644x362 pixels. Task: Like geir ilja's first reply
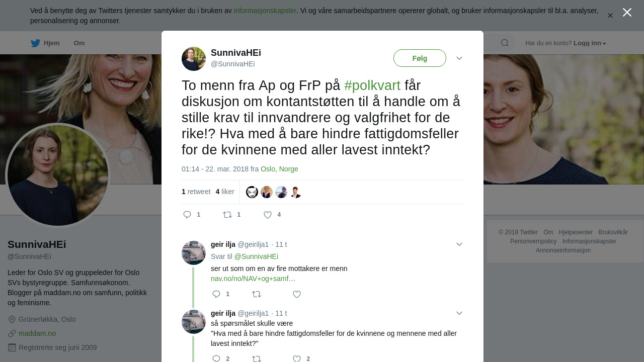[x=297, y=294]
